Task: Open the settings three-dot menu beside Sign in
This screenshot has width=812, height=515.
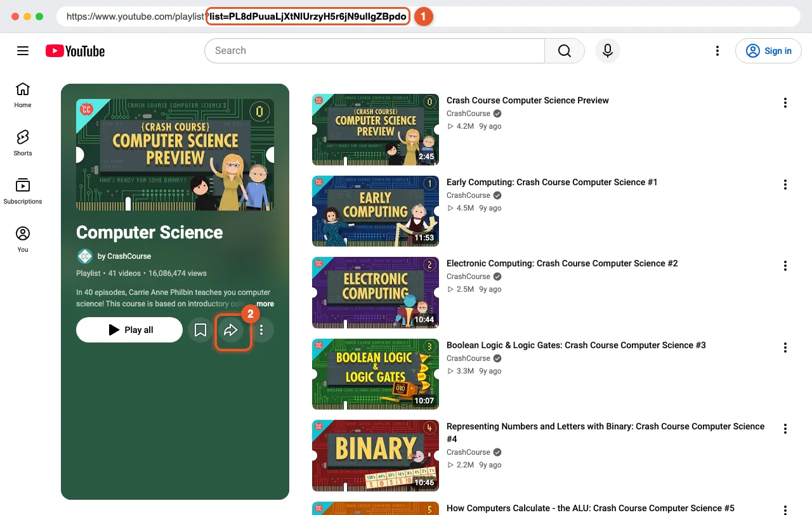Action: pyautogui.click(x=717, y=51)
